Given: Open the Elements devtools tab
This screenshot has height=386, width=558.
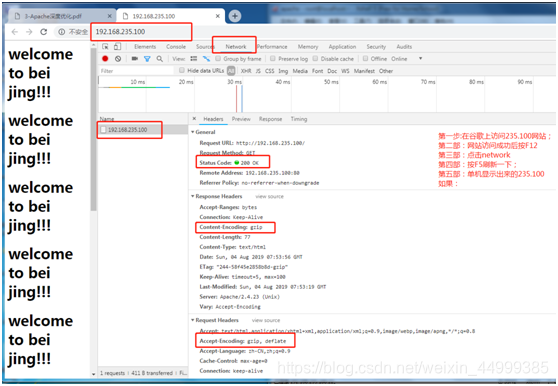Looking at the screenshot, I should 145,47.
